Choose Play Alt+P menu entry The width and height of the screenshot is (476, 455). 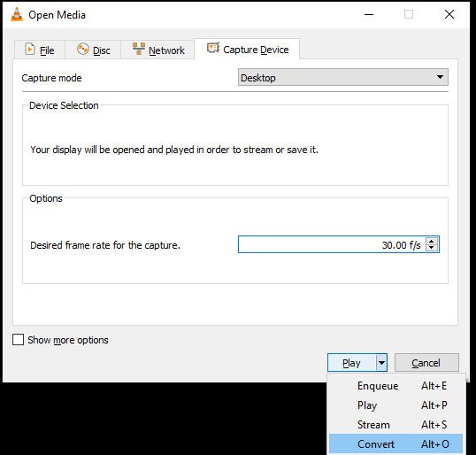pyautogui.click(x=395, y=405)
